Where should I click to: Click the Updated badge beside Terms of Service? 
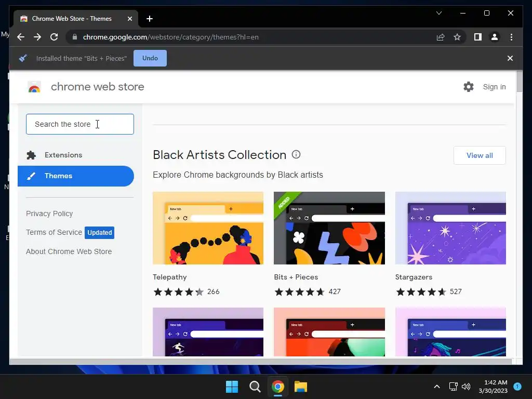point(99,232)
